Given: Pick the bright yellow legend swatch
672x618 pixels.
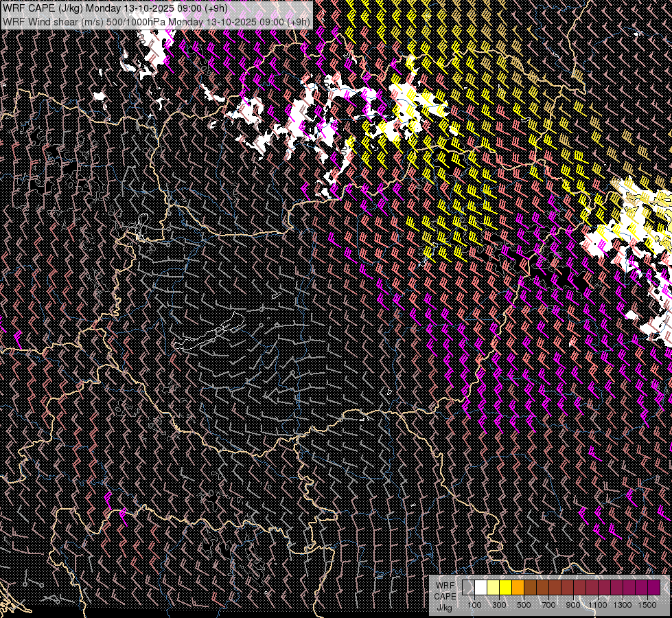Looking at the screenshot, I should point(505,587).
